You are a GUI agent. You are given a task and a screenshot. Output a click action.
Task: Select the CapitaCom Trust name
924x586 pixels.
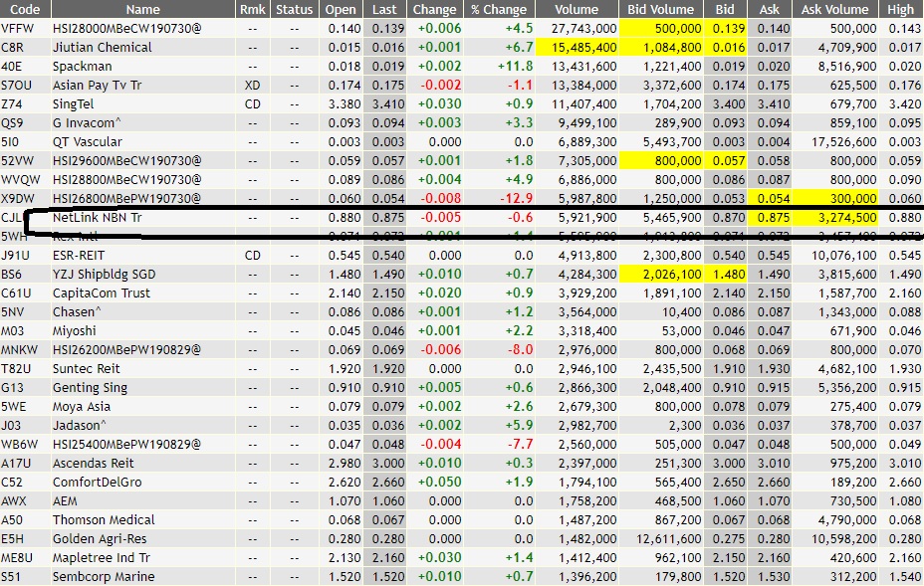click(102, 293)
